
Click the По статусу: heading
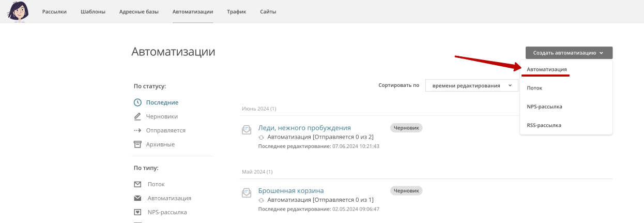[x=150, y=86]
